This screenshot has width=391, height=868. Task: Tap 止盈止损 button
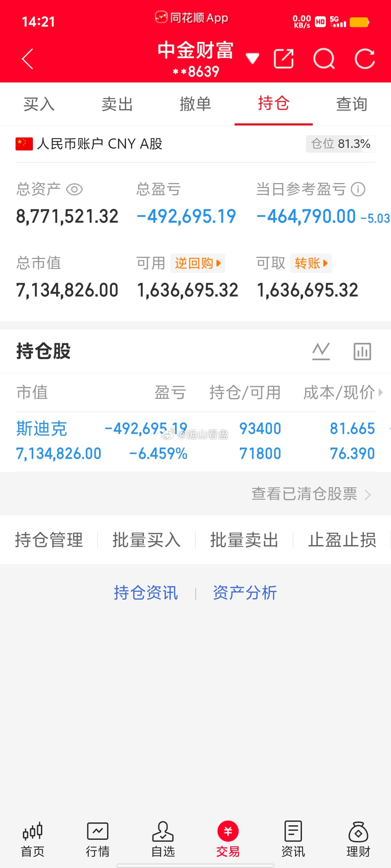342,540
